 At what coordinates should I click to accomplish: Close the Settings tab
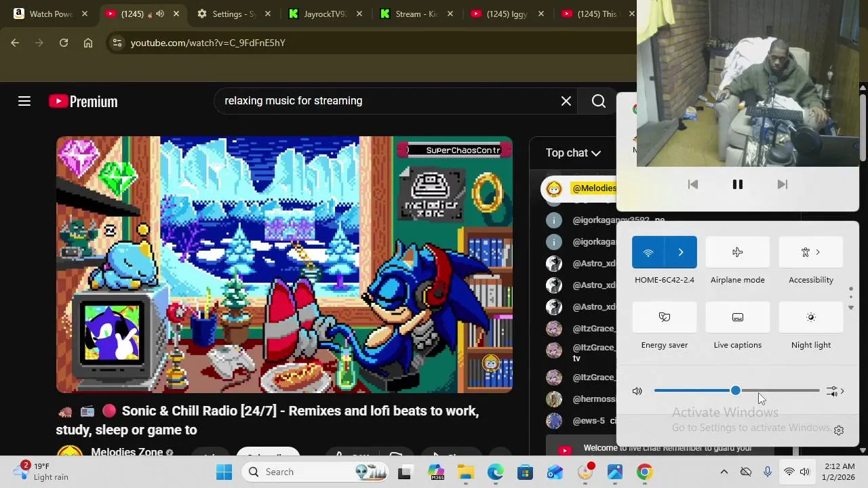click(x=268, y=14)
